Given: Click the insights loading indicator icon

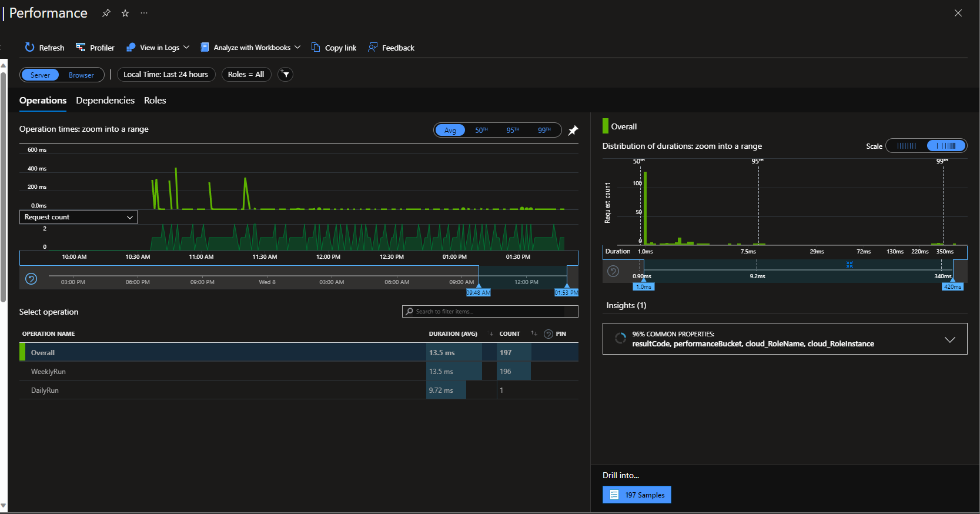Looking at the screenshot, I should point(620,338).
